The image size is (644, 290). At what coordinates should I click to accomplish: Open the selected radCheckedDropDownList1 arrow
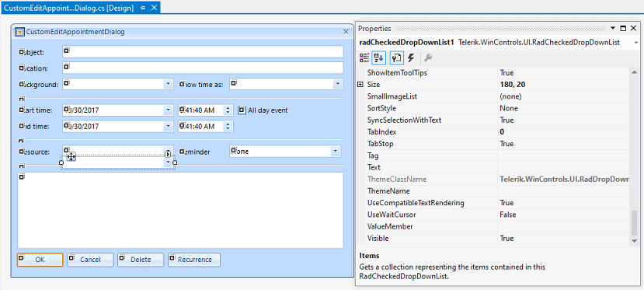[x=168, y=162]
